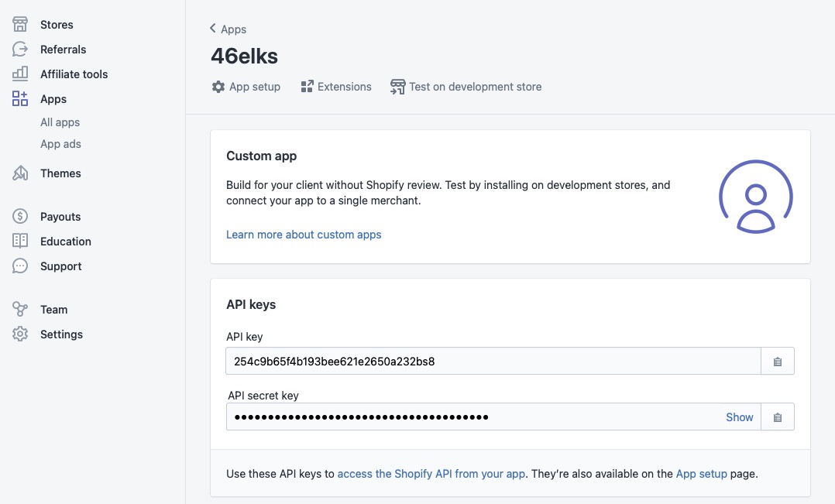Click inside the API key field
Image resolution: width=835 pixels, height=504 pixels.
point(493,362)
